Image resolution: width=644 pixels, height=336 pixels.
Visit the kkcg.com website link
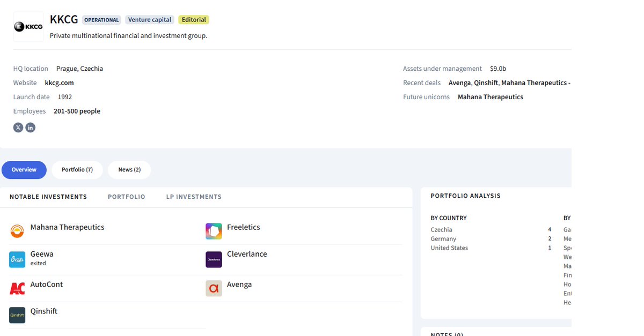coord(59,83)
